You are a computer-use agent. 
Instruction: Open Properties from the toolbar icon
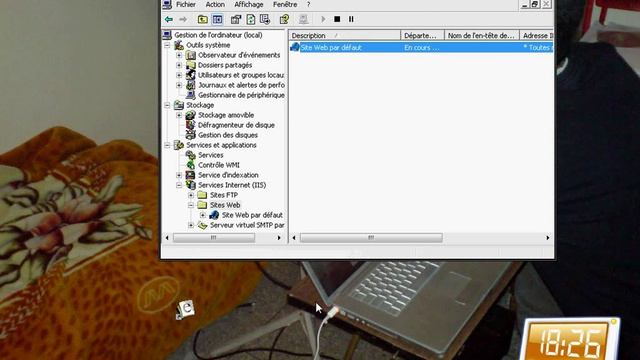236,19
